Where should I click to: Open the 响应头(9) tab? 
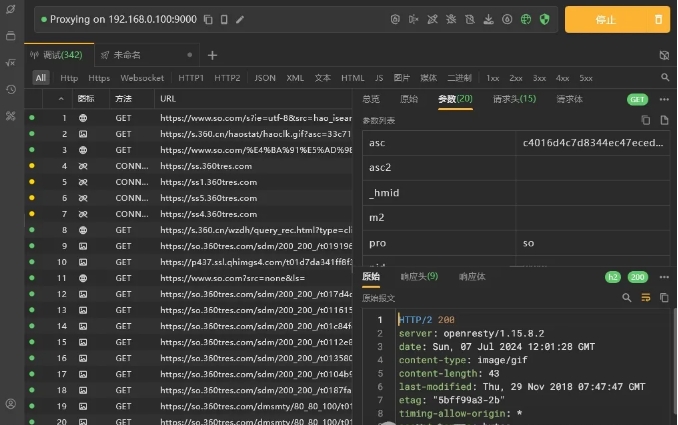pos(418,276)
